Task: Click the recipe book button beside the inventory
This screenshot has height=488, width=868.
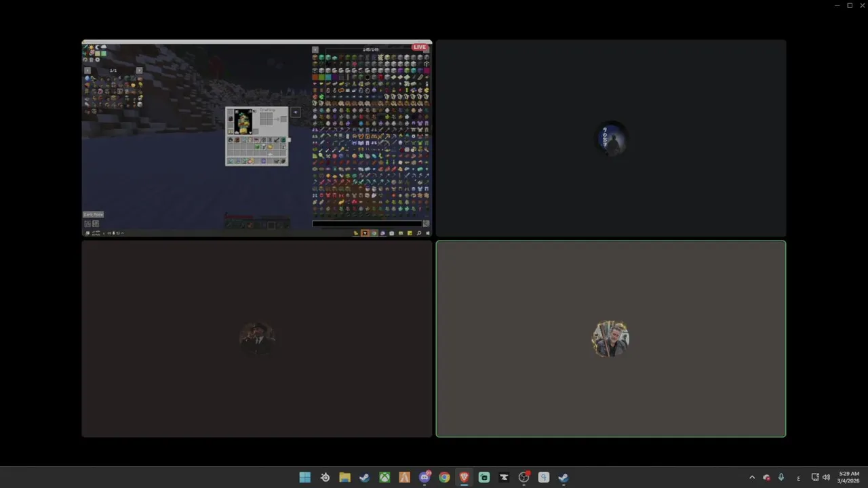Action: click(x=296, y=113)
